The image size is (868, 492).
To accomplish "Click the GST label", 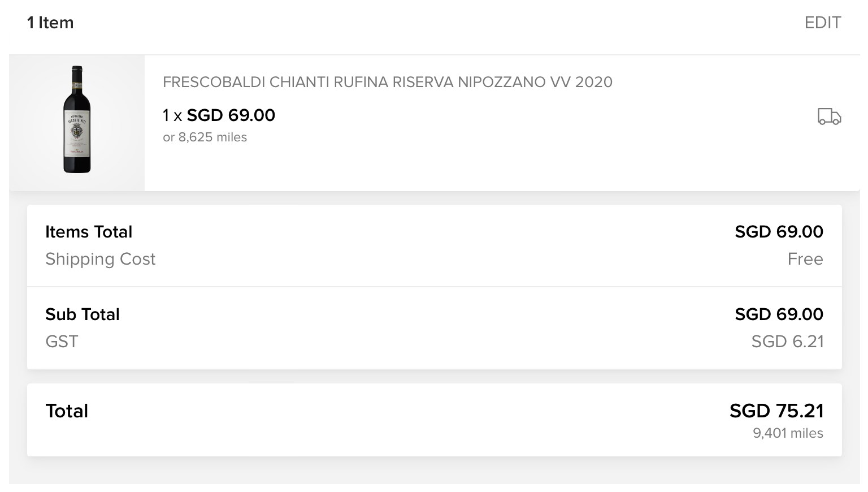I will (x=62, y=342).
